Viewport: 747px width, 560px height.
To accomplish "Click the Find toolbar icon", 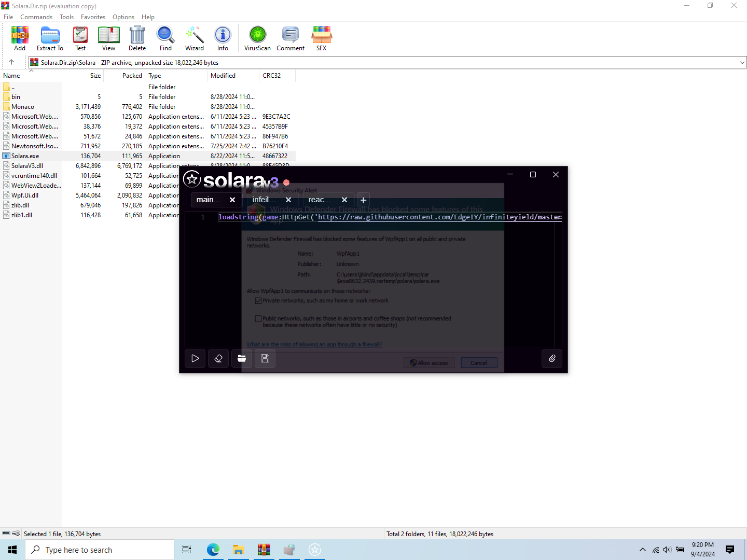I will click(x=165, y=38).
